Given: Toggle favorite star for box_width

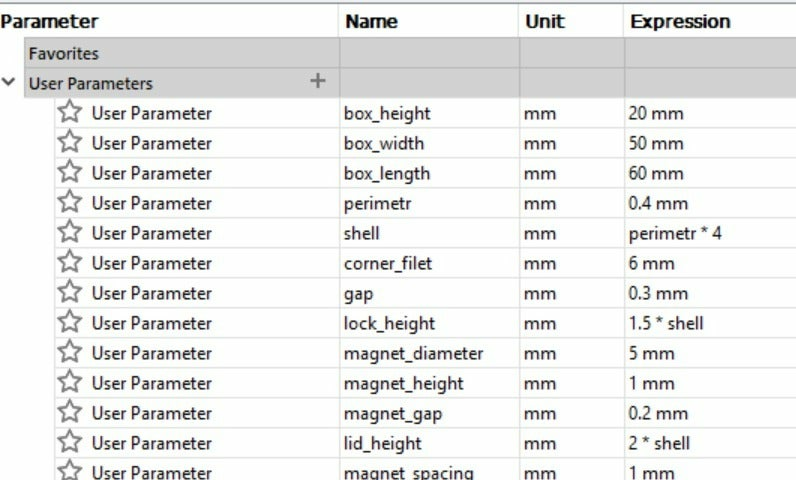Looking at the screenshot, I should point(69,143).
